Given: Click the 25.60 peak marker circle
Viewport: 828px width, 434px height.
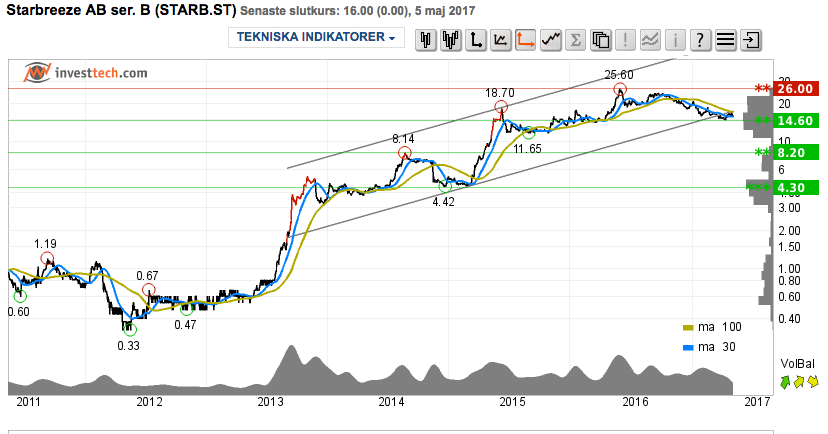Looking at the screenshot, I should [619, 89].
